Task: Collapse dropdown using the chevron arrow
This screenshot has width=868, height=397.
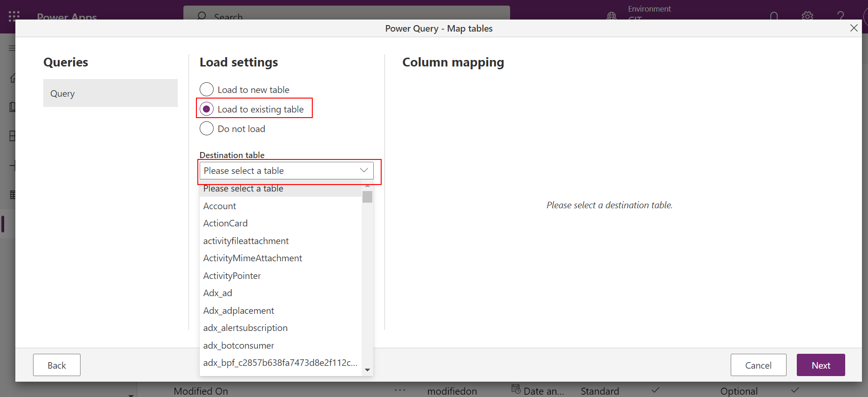Action: 364,170
